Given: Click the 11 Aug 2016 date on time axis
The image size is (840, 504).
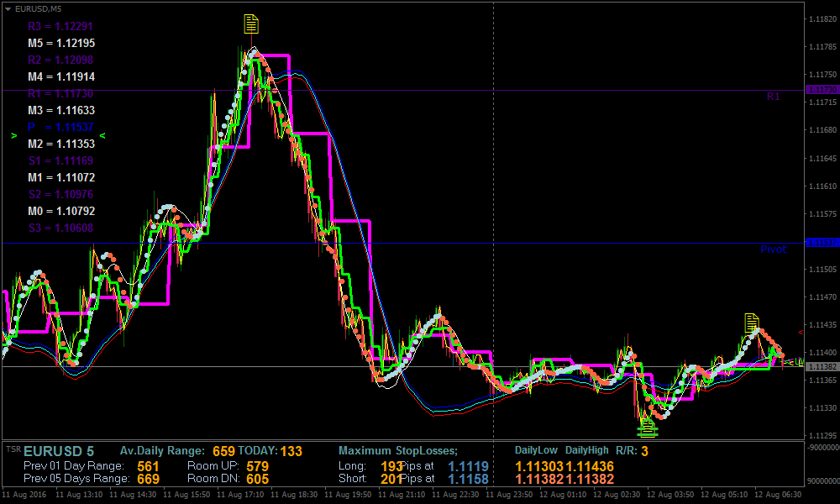Looking at the screenshot, I should [26, 496].
